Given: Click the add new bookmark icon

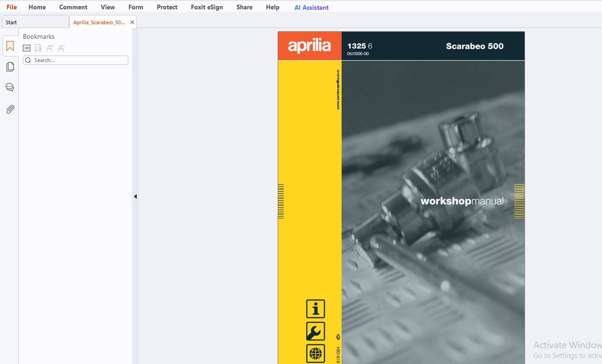Looking at the screenshot, I should pos(38,48).
